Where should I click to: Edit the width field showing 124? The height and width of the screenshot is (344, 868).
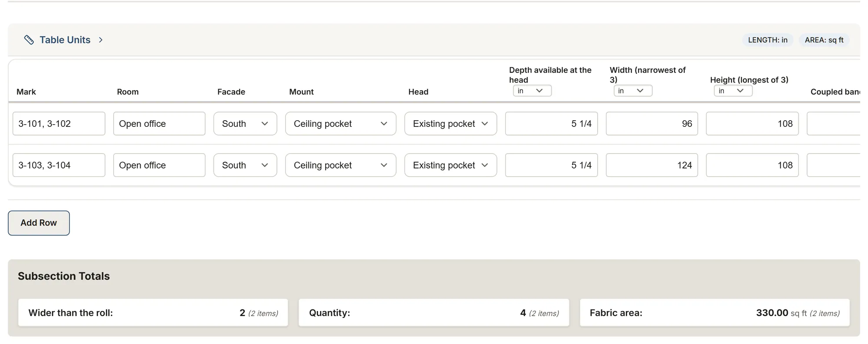click(652, 165)
